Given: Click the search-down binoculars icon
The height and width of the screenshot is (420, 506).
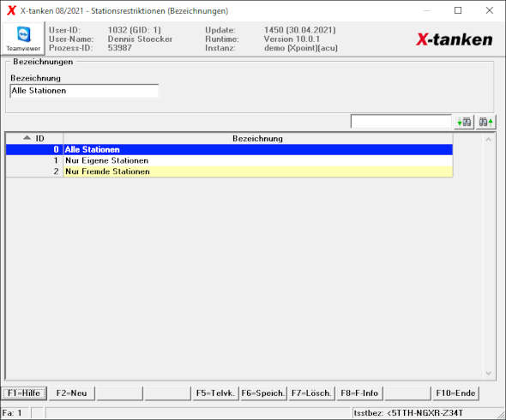Looking at the screenshot, I should pyautogui.click(x=464, y=122).
